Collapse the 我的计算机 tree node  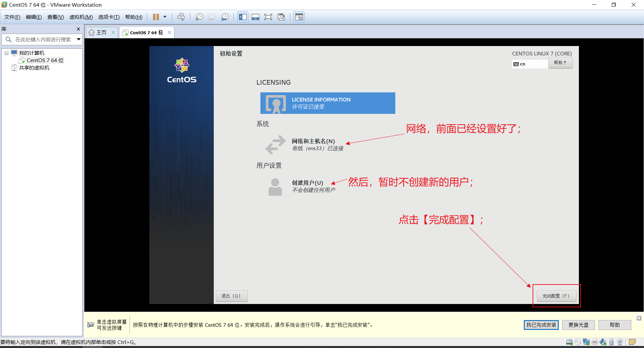(x=6, y=53)
